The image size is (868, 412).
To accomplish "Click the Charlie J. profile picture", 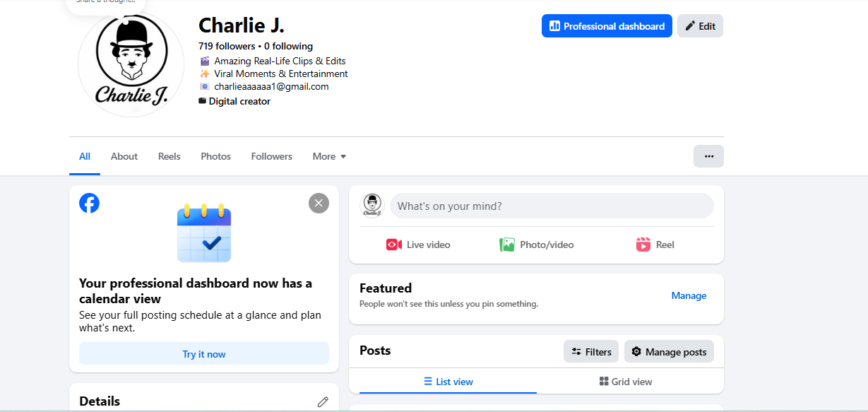I will coord(131,64).
